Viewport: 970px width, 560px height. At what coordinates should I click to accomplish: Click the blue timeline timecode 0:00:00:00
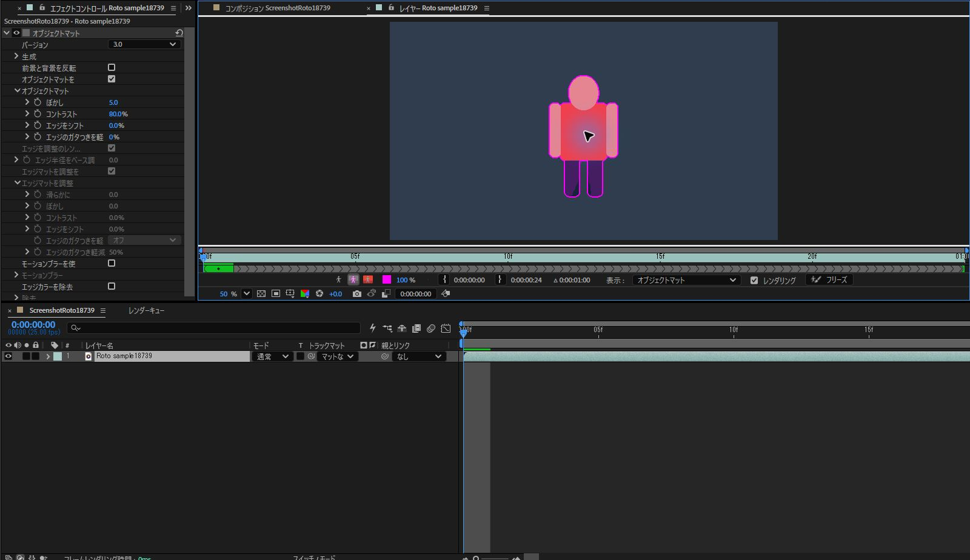pos(33,325)
